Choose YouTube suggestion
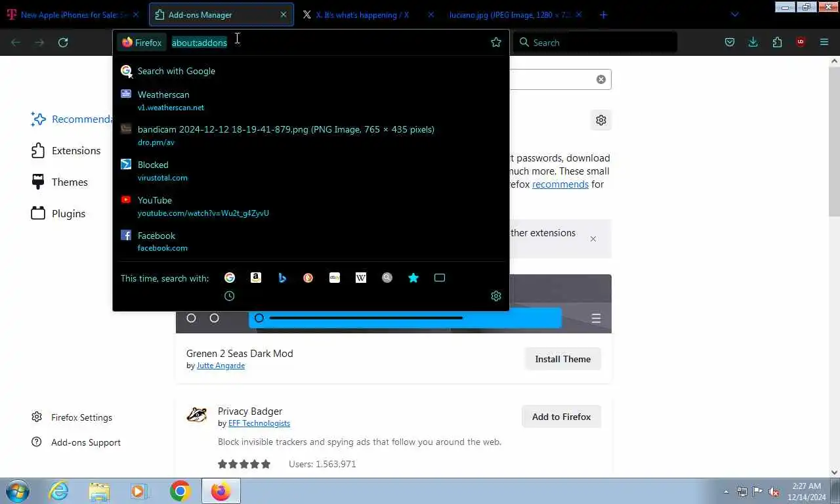This screenshot has height=504, width=840. [x=311, y=206]
